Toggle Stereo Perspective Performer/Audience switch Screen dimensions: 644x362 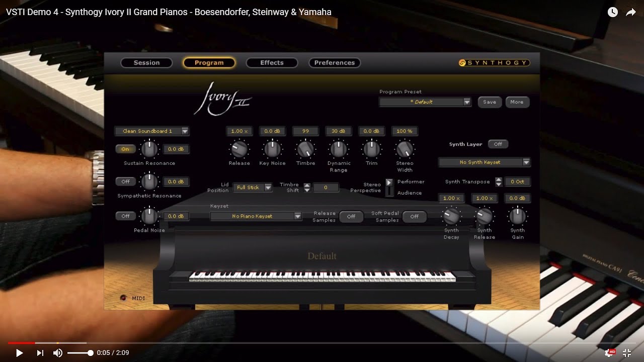pyautogui.click(x=389, y=187)
